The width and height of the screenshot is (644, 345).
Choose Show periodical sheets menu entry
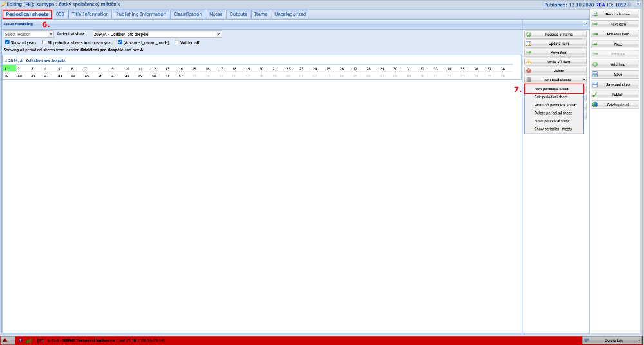coord(554,129)
